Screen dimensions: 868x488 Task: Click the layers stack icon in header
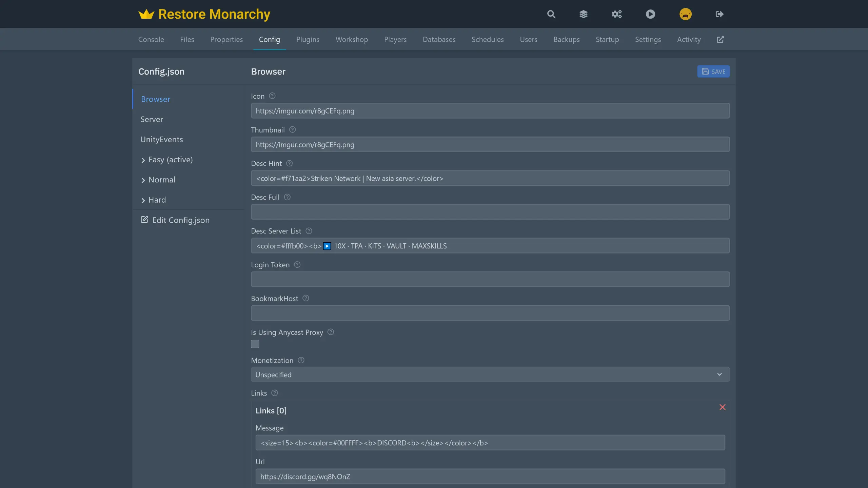[x=584, y=14]
